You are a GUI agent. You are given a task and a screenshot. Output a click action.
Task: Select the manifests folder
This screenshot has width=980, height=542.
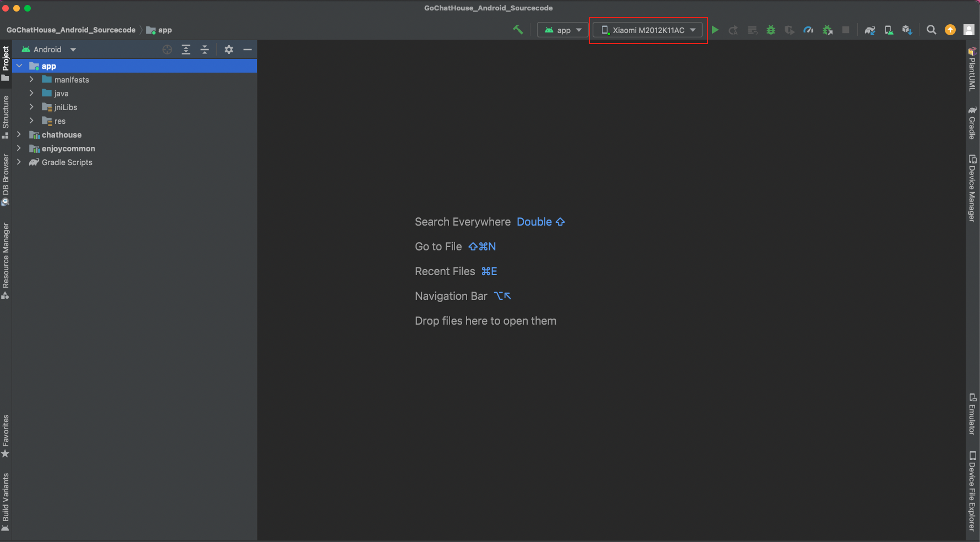72,80
